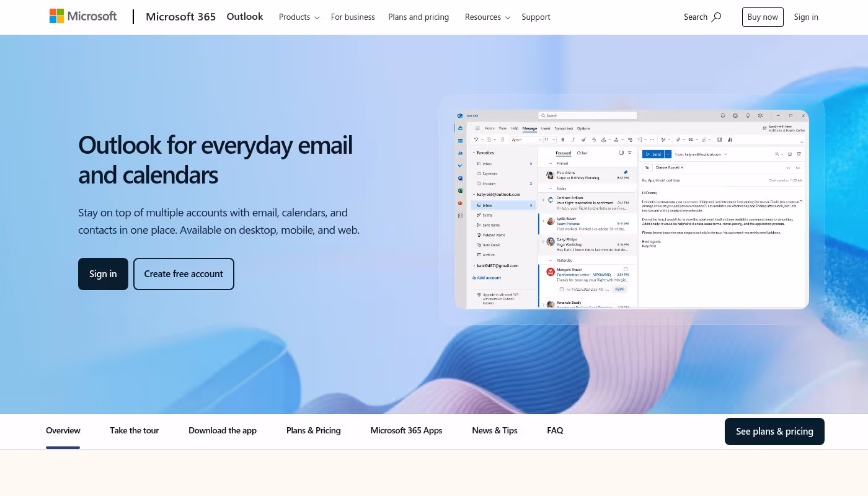Open the Send options arrow beside the Send button

click(668, 154)
